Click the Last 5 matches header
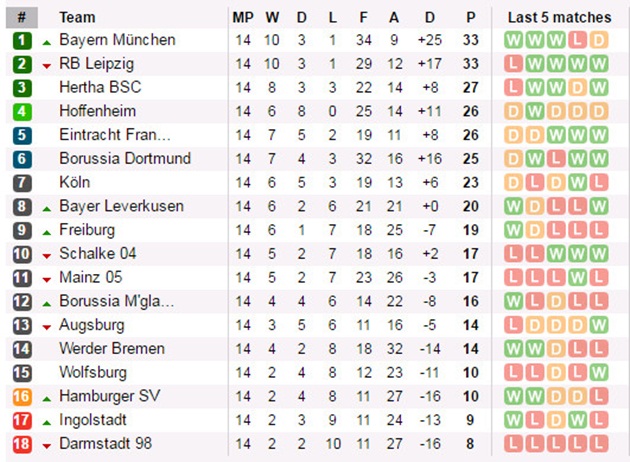The image size is (630, 462). click(558, 17)
